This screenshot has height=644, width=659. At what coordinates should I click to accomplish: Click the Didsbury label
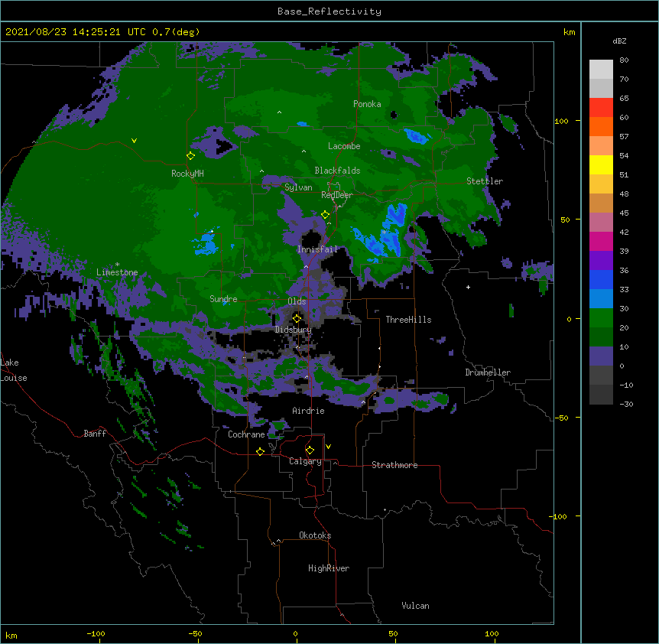tap(294, 330)
